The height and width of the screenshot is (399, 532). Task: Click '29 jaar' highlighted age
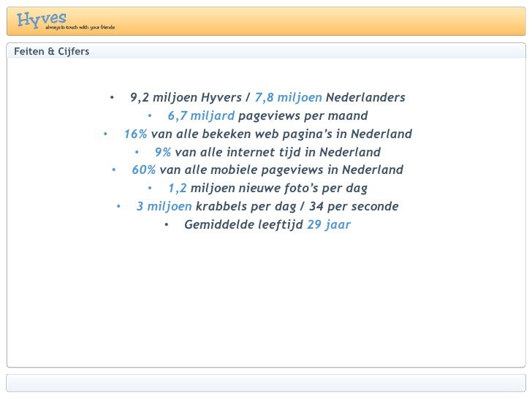329,224
